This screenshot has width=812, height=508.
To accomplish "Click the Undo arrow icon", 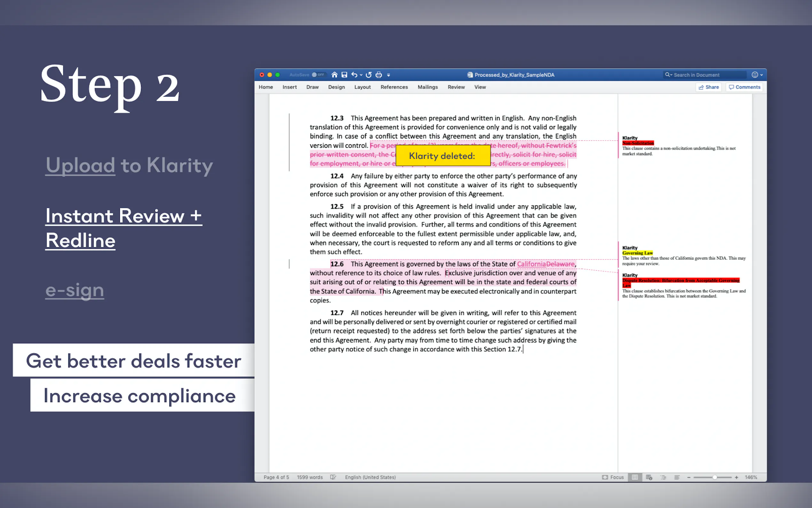I will (x=354, y=75).
